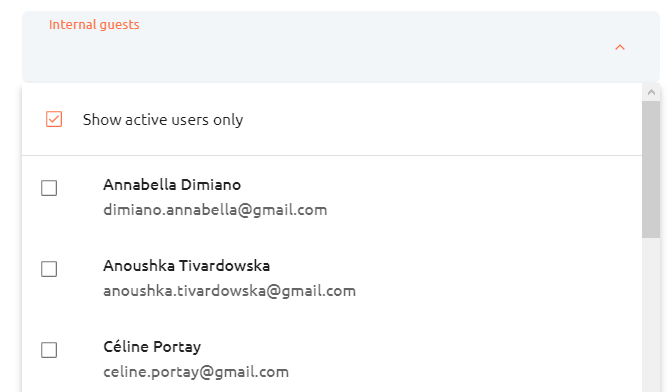
Task: Tick the checkbox beside Annabella Dimiano
Action: tap(49, 188)
